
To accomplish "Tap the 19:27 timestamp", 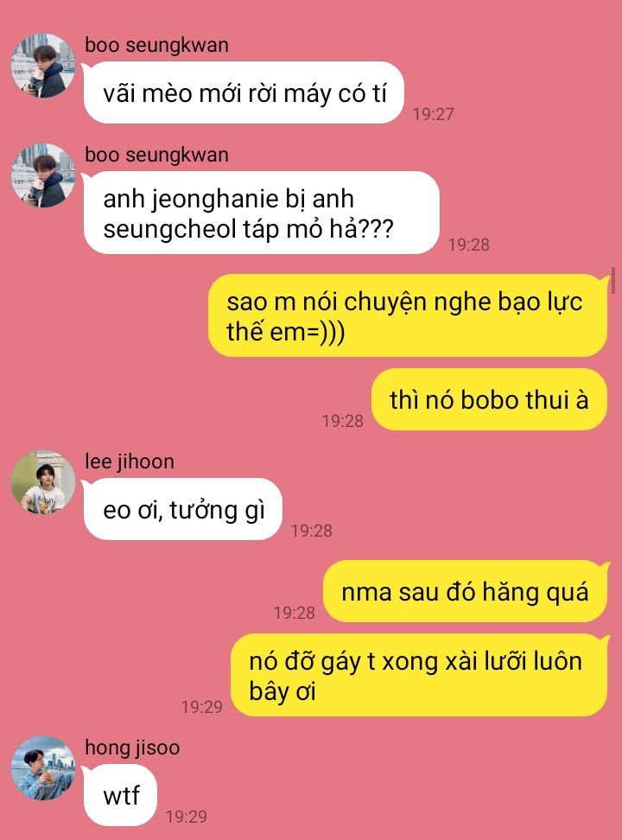I will point(434,113).
